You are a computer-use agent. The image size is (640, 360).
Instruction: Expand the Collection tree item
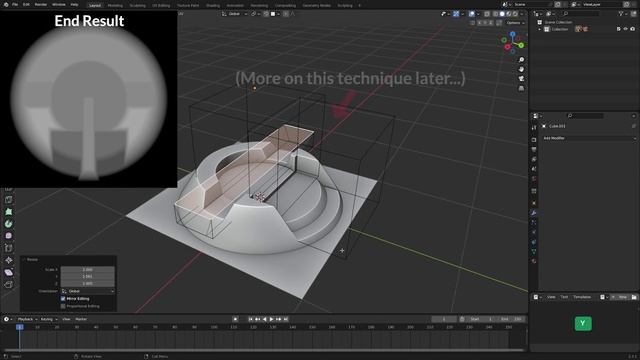tap(540, 29)
